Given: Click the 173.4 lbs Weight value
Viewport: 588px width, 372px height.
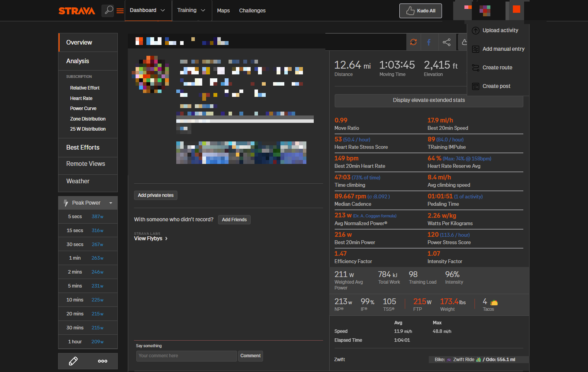Looking at the screenshot, I should pyautogui.click(x=453, y=301).
